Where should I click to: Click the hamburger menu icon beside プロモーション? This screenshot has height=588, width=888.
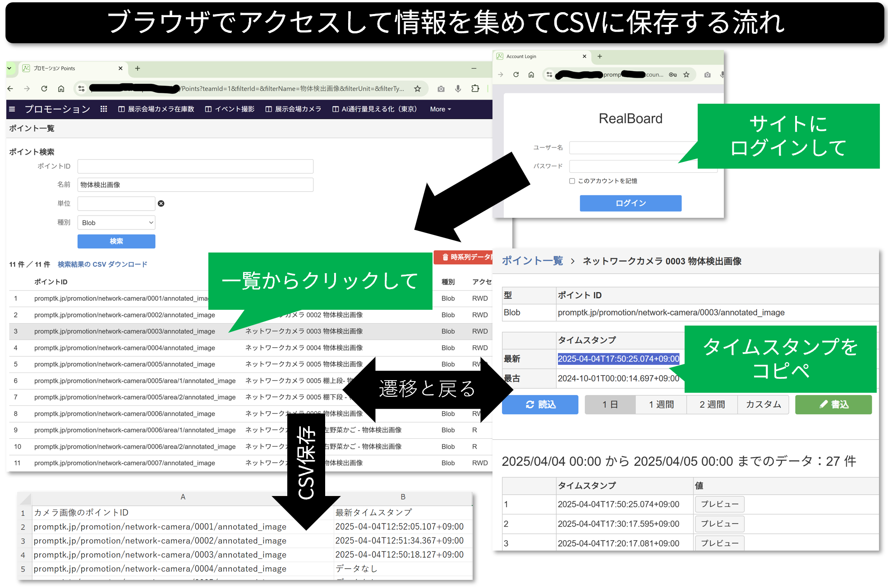12,109
